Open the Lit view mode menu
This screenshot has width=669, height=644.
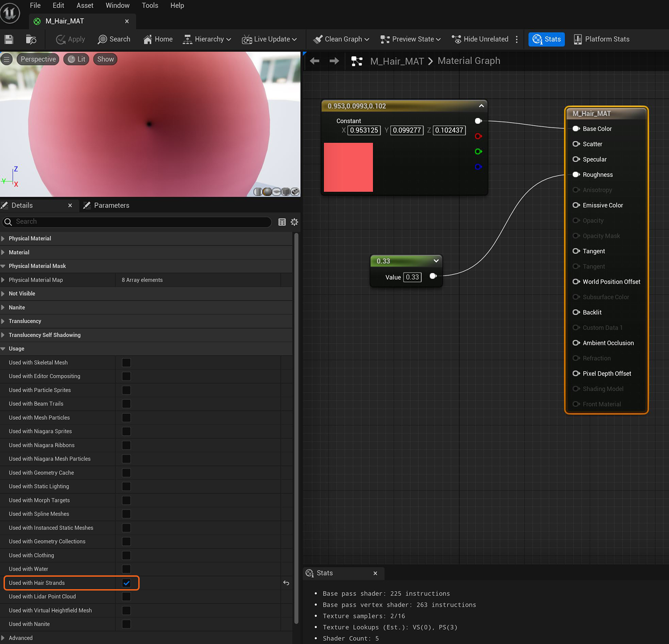click(76, 59)
